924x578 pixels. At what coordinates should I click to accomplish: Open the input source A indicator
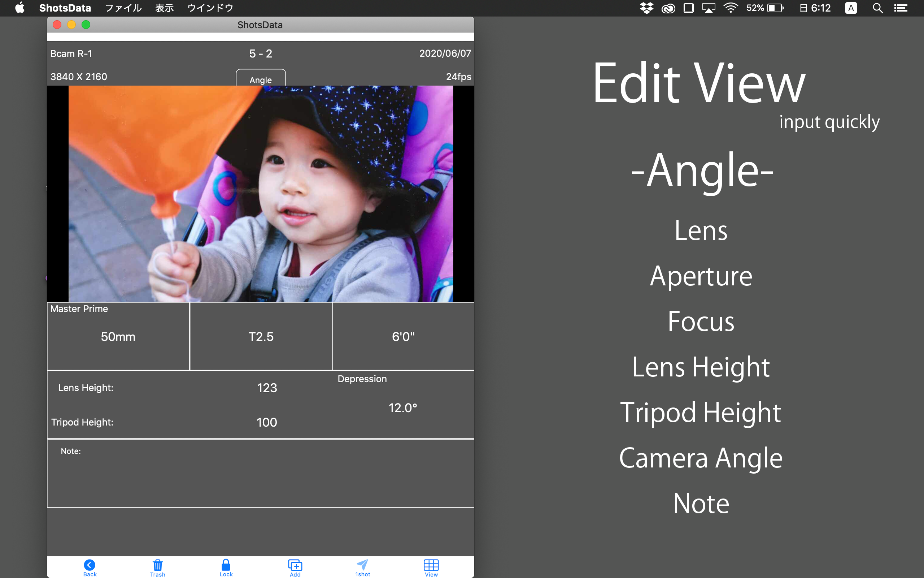coord(851,8)
